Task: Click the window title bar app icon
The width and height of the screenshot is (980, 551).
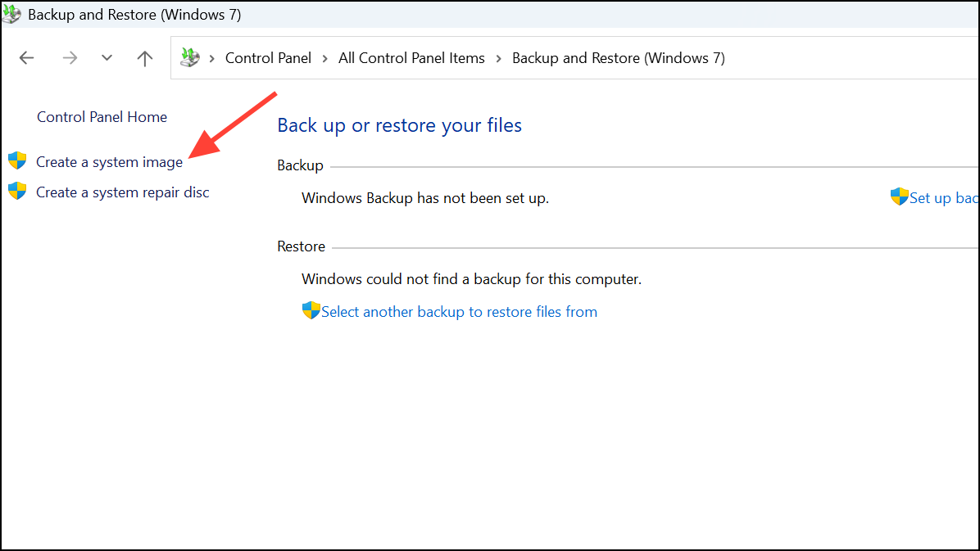Action: click(11, 14)
